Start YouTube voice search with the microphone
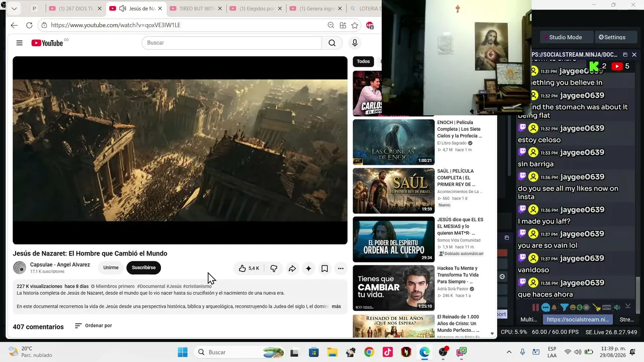 tap(355, 43)
